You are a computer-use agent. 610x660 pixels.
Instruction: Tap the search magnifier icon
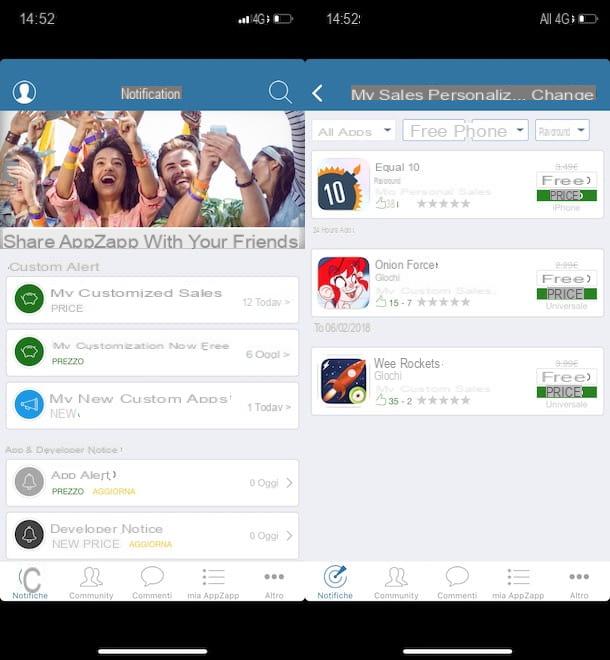click(280, 91)
